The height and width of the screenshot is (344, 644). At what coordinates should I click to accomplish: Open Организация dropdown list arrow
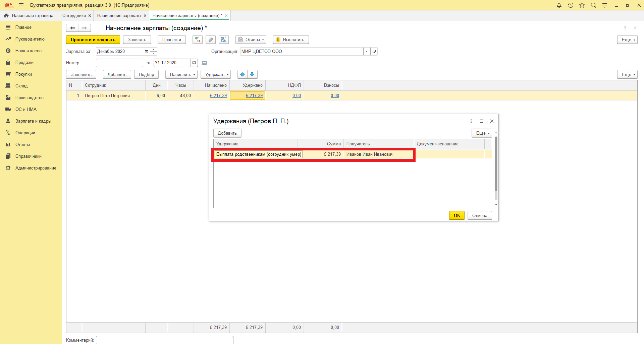(367, 52)
